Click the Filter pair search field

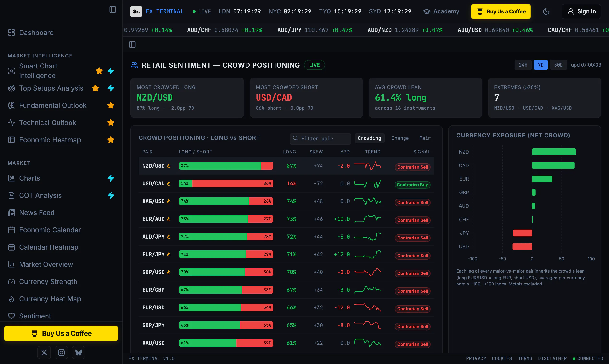[320, 139]
